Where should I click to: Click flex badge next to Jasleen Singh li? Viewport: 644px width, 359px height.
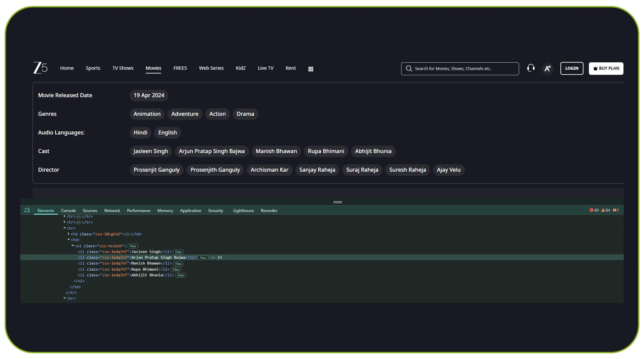click(x=178, y=252)
